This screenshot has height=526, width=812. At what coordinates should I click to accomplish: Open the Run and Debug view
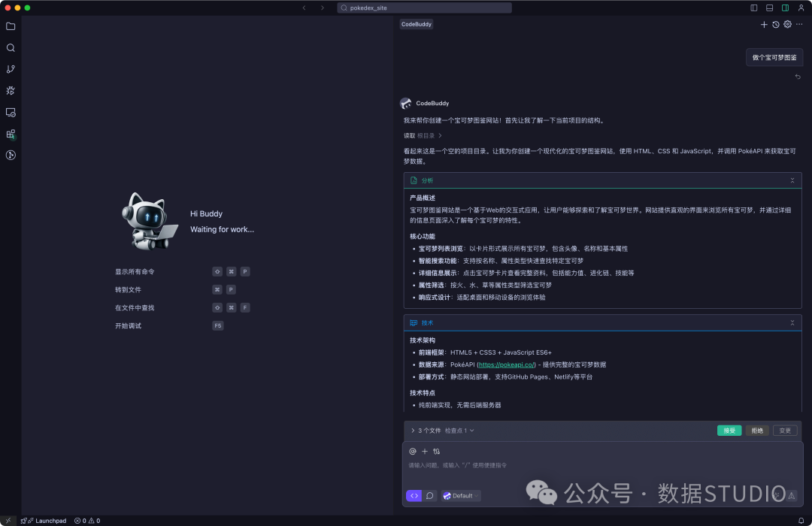(x=11, y=91)
